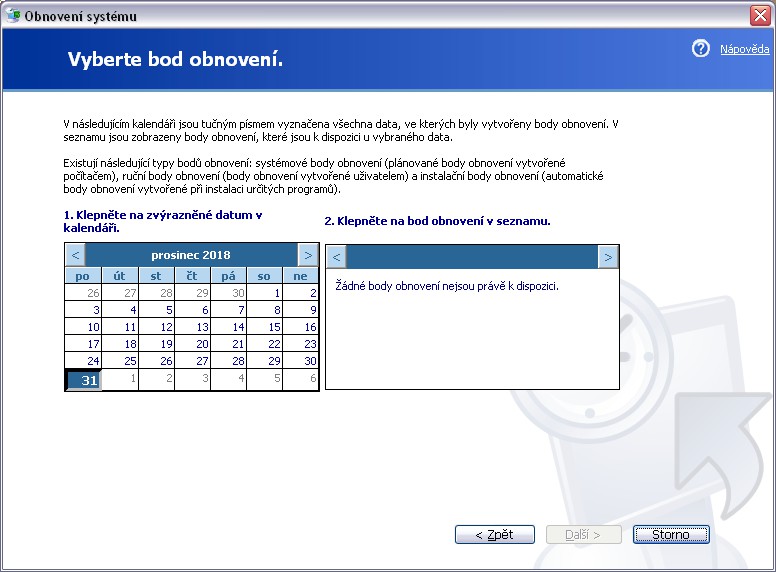Select December 21 in calendar
This screenshot has width=776, height=572.
(x=229, y=343)
